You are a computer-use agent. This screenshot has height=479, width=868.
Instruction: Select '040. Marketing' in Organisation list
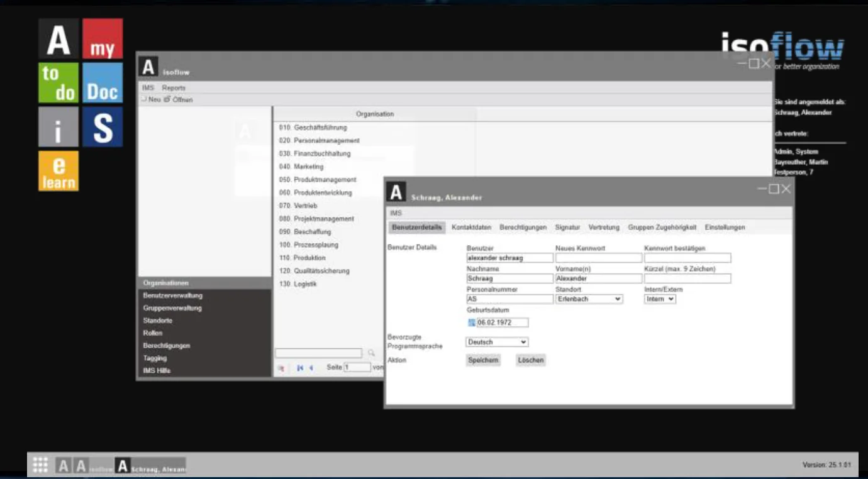pyautogui.click(x=301, y=167)
